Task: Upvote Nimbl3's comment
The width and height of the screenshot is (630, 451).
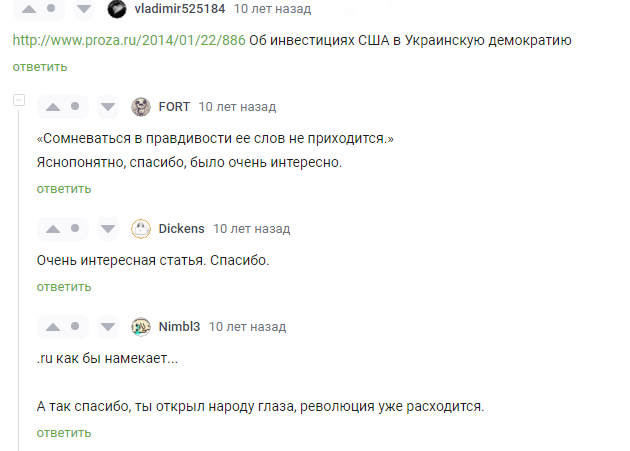Action: [53, 327]
